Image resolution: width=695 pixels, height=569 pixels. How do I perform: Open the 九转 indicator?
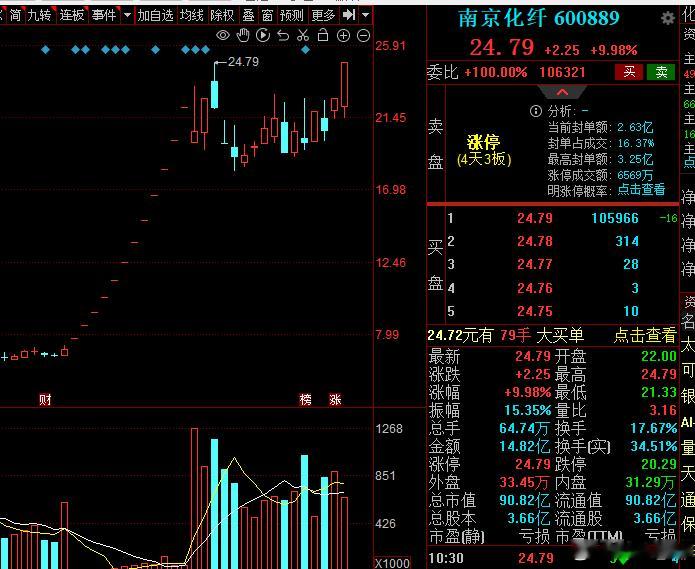tap(39, 16)
